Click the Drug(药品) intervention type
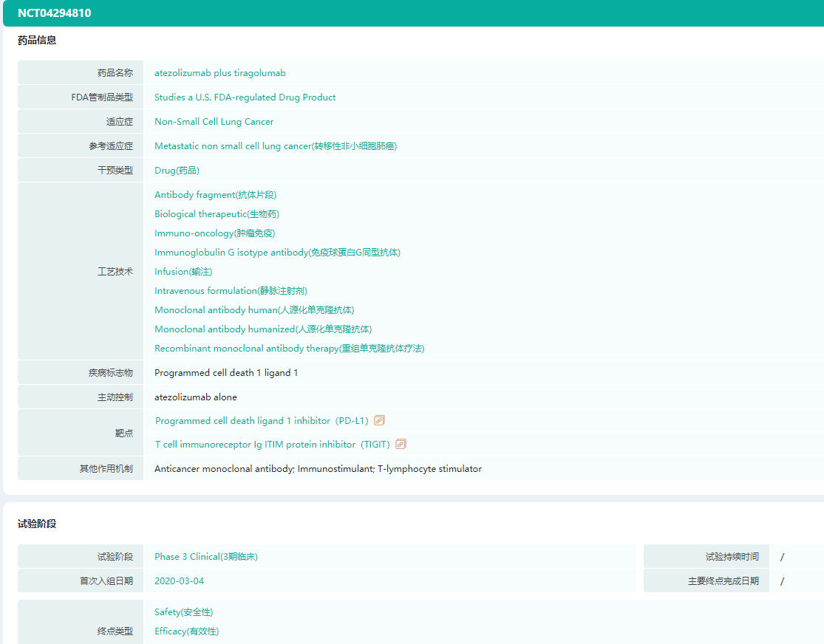Screen dimensions: 824x644 tap(177, 171)
